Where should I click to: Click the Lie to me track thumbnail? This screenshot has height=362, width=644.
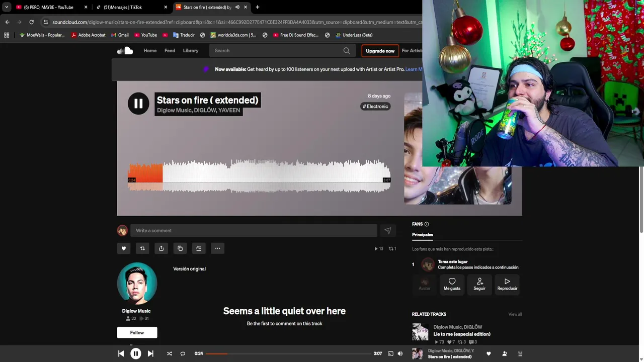click(x=420, y=332)
